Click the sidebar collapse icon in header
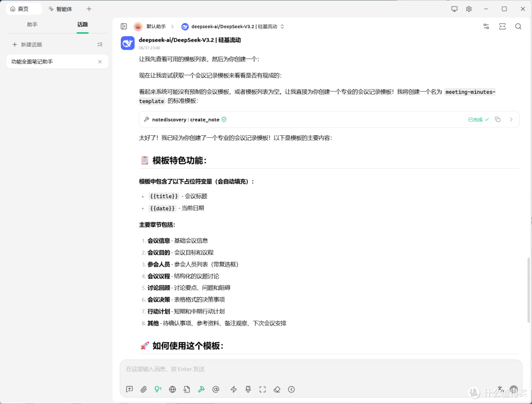The image size is (532, 404). [124, 27]
